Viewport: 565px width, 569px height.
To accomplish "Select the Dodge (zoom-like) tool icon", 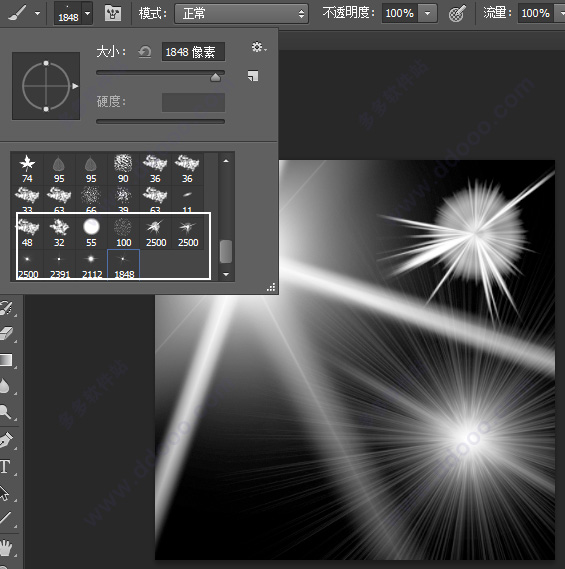I will pos(5,412).
